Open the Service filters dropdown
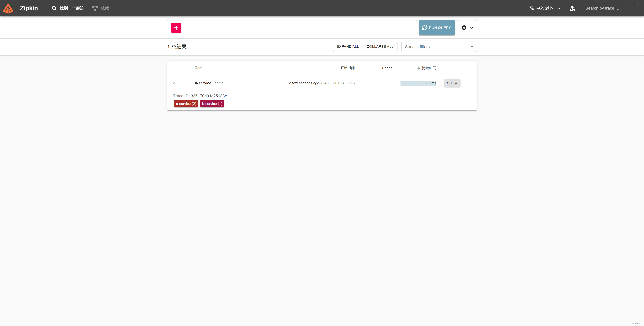 (439, 47)
